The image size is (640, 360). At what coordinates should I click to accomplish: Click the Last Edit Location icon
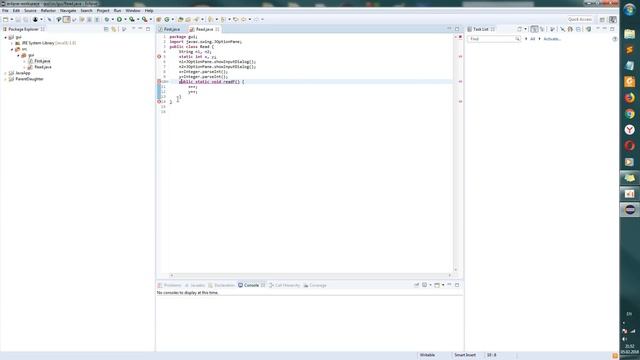pos(236,19)
